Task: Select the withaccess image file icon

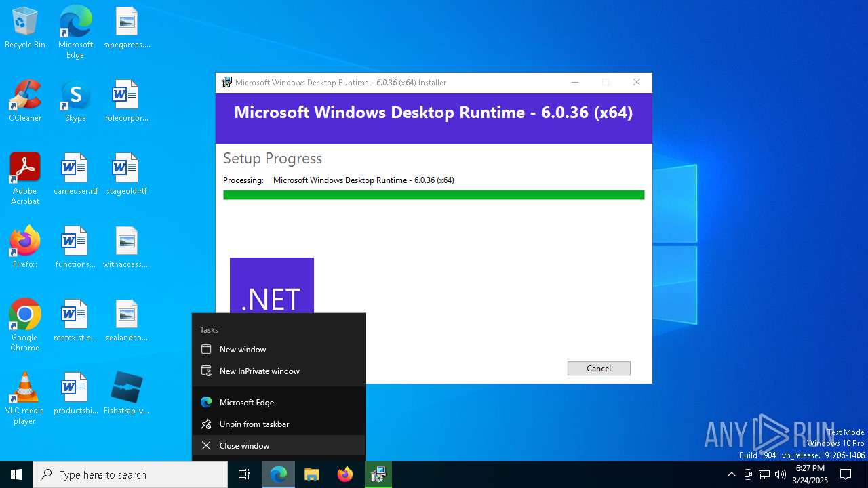Action: 126,248
